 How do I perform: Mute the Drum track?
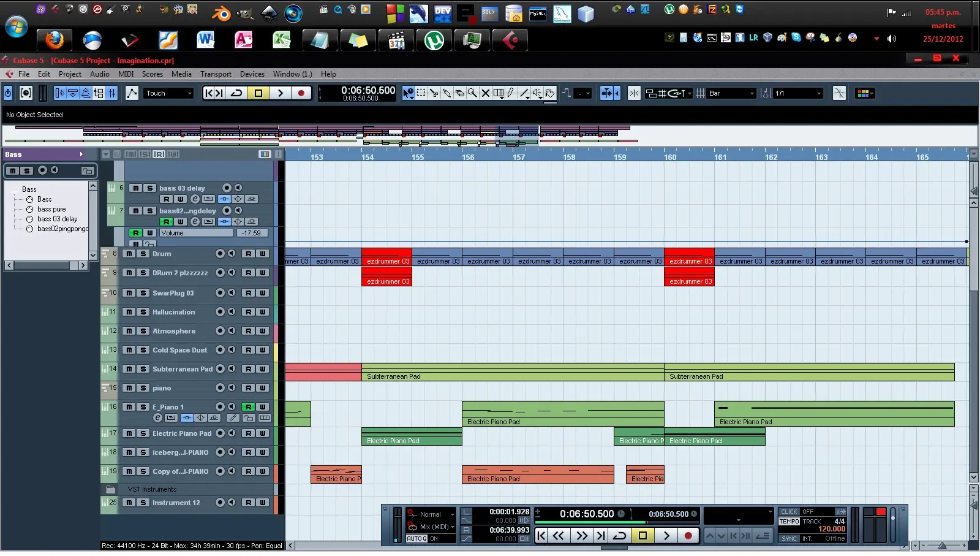(x=129, y=254)
